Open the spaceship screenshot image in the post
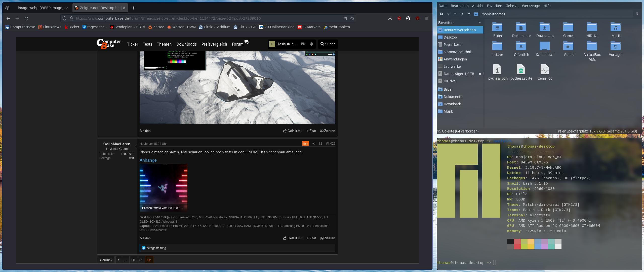The height and width of the screenshot is (272, 644). coord(237,87)
